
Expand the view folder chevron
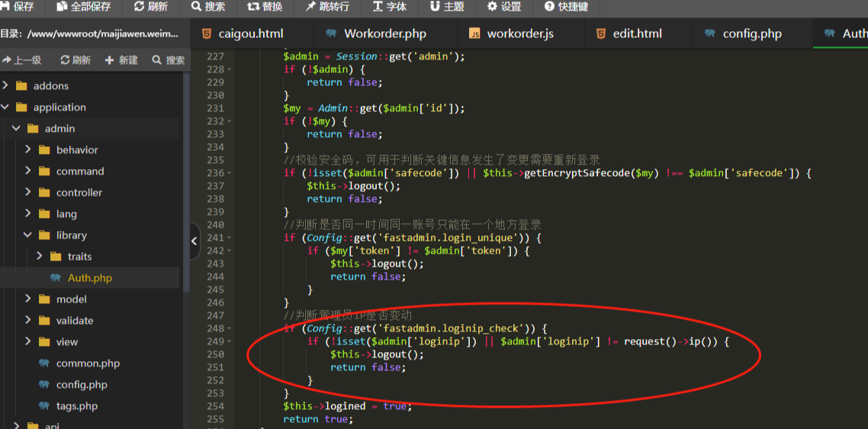click(x=28, y=341)
